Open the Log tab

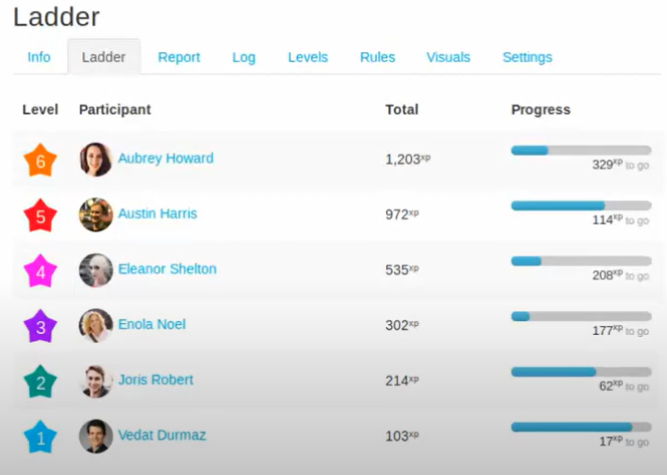(x=244, y=57)
